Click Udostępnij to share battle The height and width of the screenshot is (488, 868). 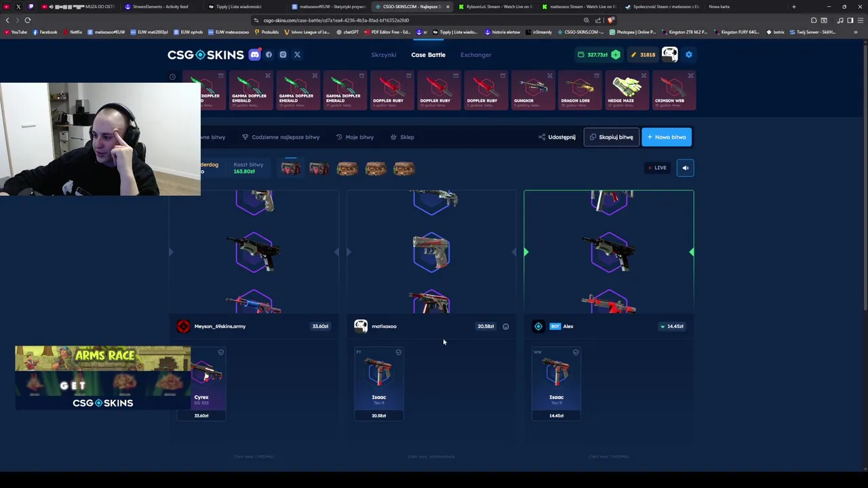[x=557, y=137]
